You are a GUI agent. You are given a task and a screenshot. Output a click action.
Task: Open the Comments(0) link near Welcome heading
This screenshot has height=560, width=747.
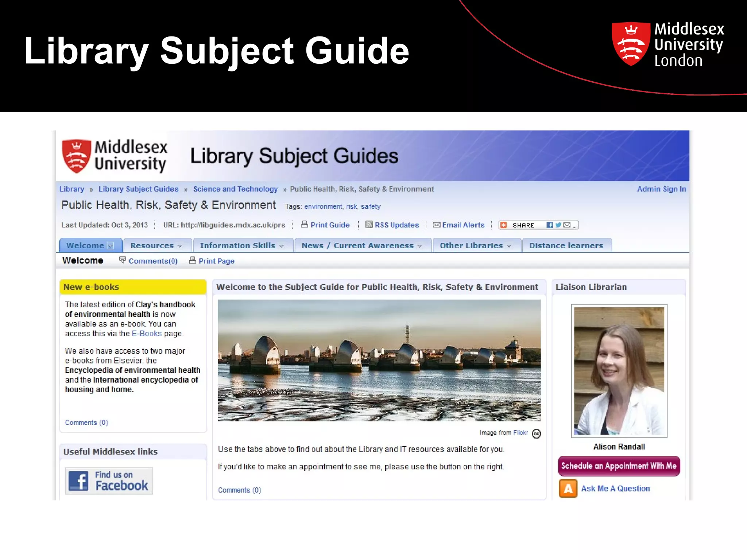153,261
